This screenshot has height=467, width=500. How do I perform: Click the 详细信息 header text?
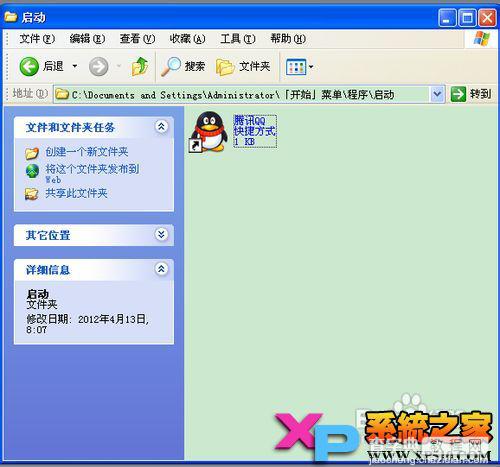click(48, 270)
